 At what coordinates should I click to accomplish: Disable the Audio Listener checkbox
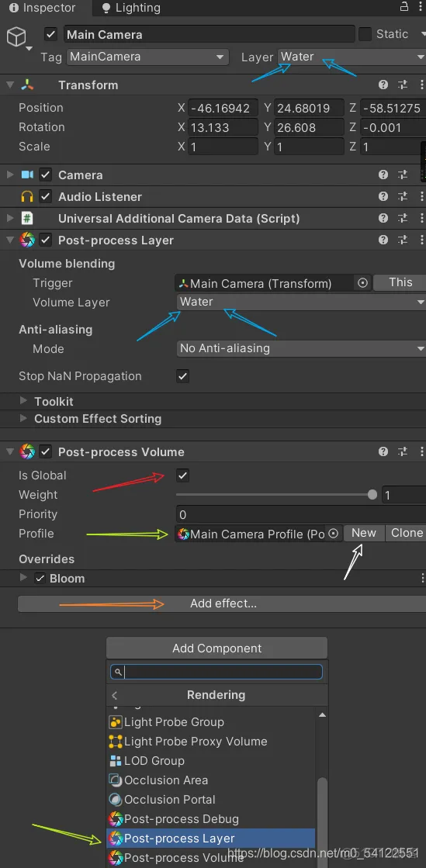(x=46, y=196)
